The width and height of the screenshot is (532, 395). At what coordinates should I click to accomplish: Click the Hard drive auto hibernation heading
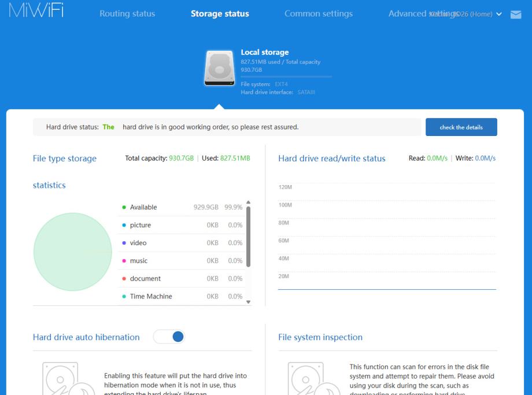pyautogui.click(x=86, y=337)
